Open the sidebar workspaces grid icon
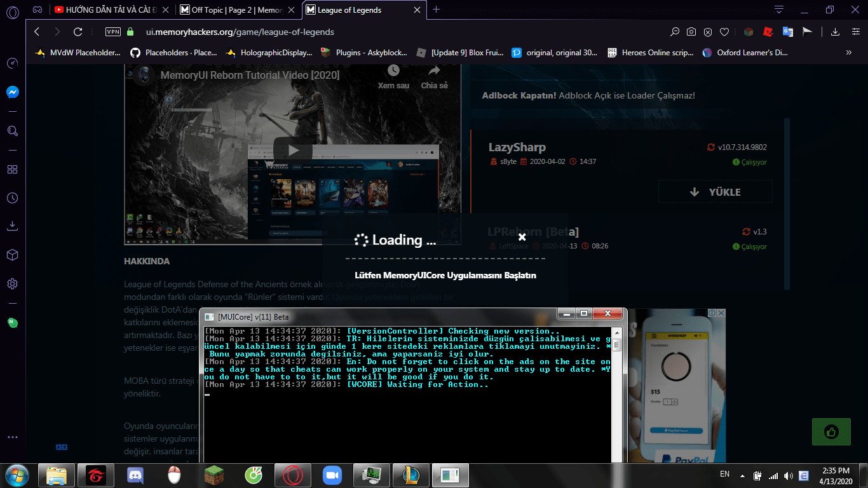868x488 pixels. click(x=12, y=170)
